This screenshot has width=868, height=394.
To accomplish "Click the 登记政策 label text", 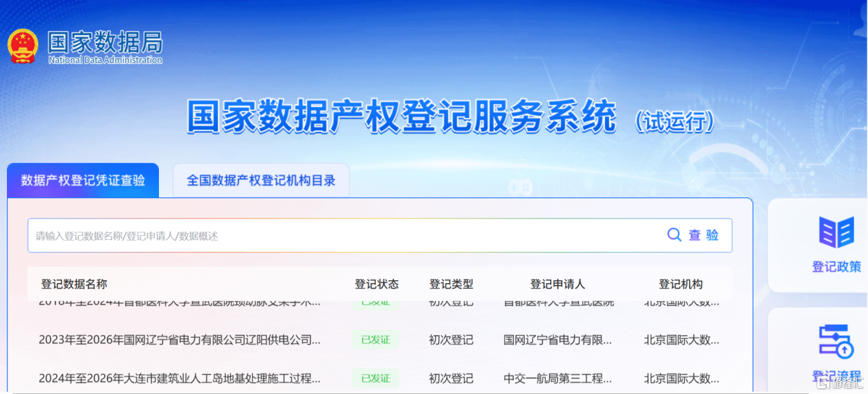I will [x=836, y=267].
